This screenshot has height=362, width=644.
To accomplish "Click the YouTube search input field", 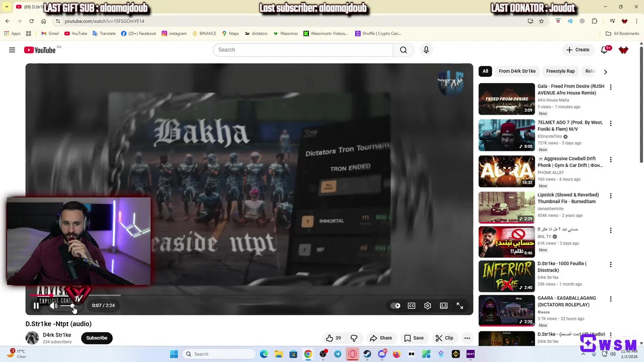I will [303, 50].
